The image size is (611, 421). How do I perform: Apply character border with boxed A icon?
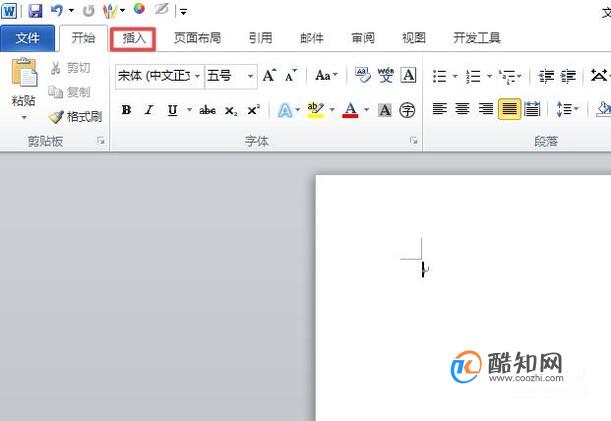tap(408, 75)
